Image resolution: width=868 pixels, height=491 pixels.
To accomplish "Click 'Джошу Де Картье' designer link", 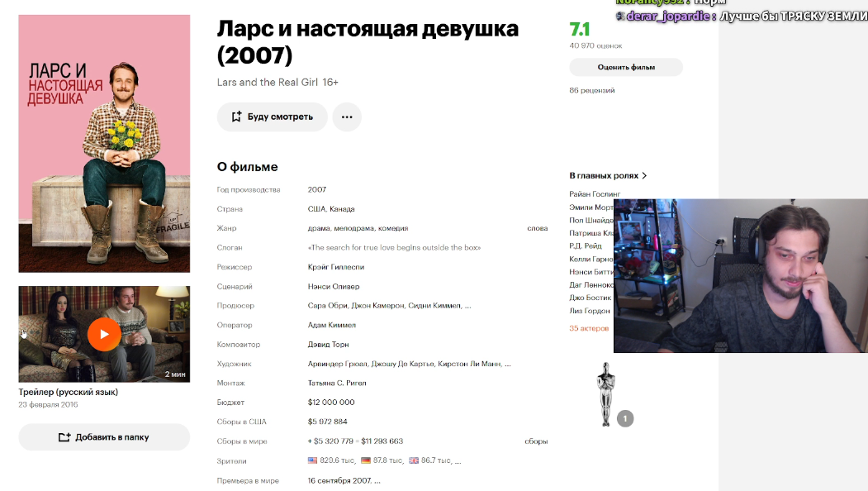I will 402,364.
